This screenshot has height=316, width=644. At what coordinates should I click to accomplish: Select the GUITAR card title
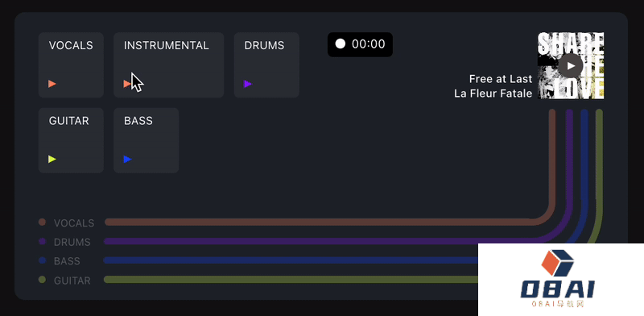point(69,121)
